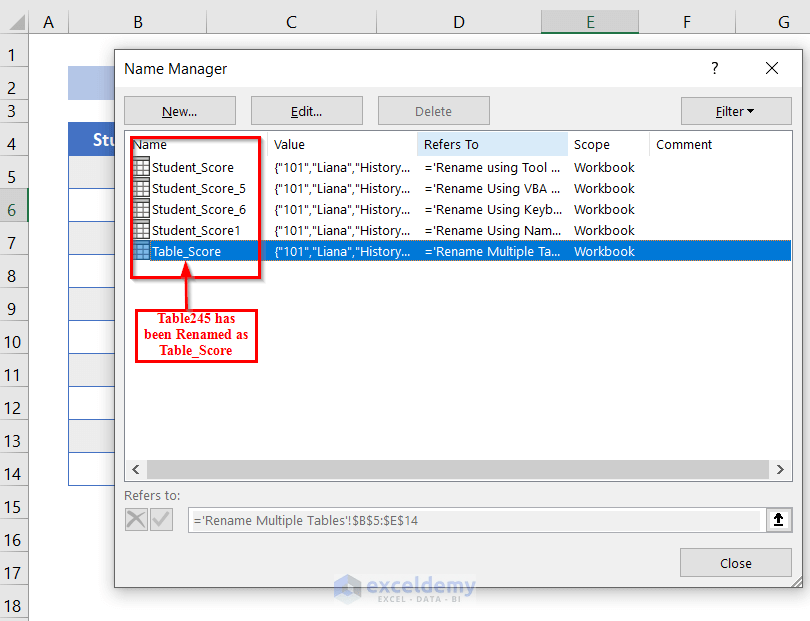Open the Filter dropdown
This screenshot has height=621, width=810.
click(x=736, y=110)
